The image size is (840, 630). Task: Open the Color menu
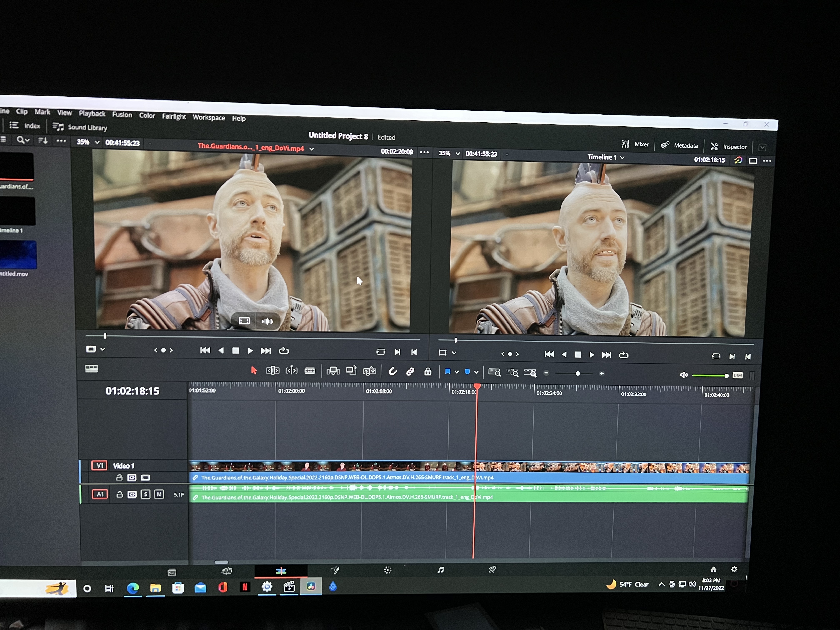click(147, 115)
